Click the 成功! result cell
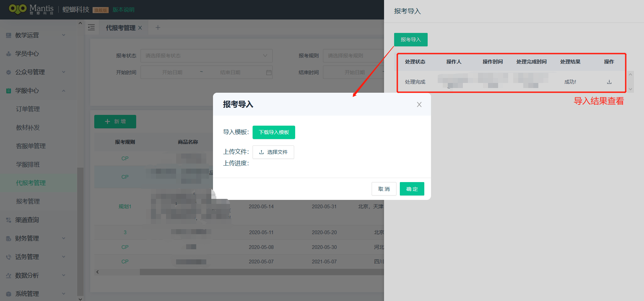This screenshot has width=644, height=301. tap(570, 82)
